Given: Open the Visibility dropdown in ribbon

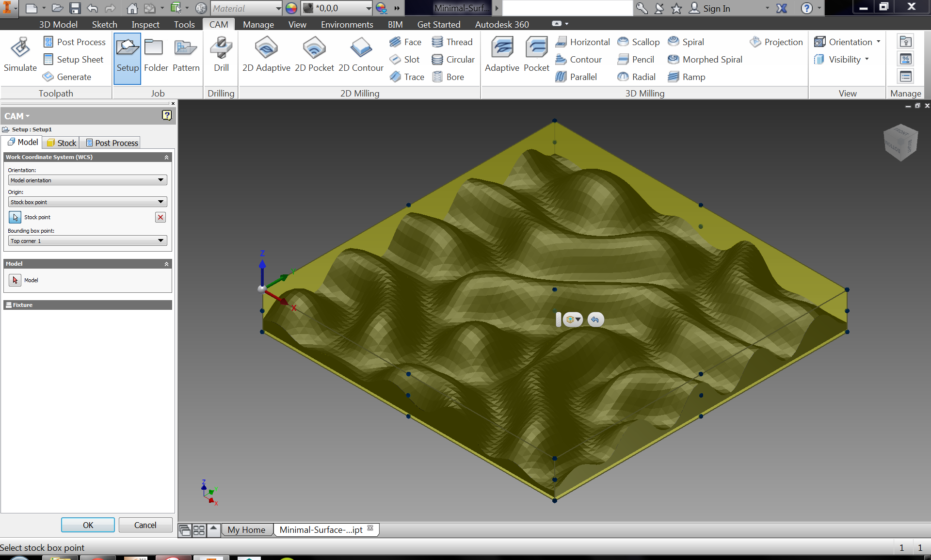Looking at the screenshot, I should click(842, 60).
